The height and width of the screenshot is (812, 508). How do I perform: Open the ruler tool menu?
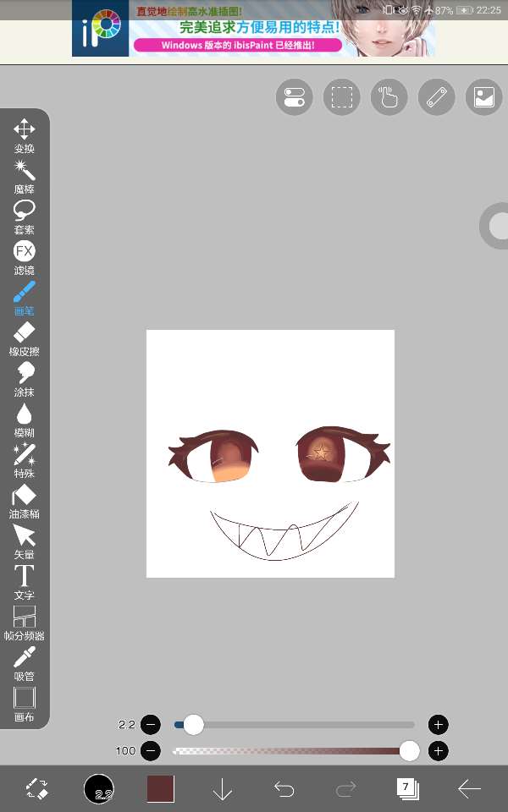436,97
